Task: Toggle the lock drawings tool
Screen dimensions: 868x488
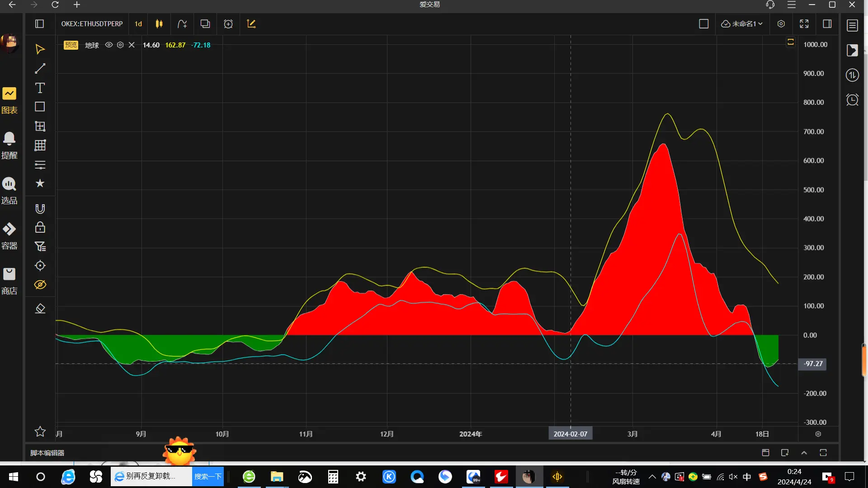Action: pyautogui.click(x=40, y=227)
